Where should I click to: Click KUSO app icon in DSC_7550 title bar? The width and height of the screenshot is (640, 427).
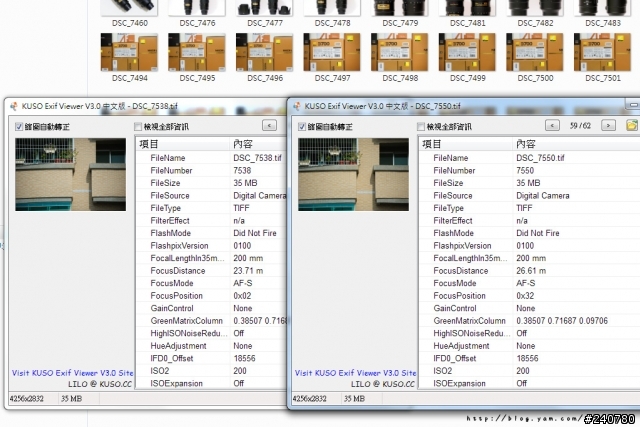pyautogui.click(x=297, y=106)
